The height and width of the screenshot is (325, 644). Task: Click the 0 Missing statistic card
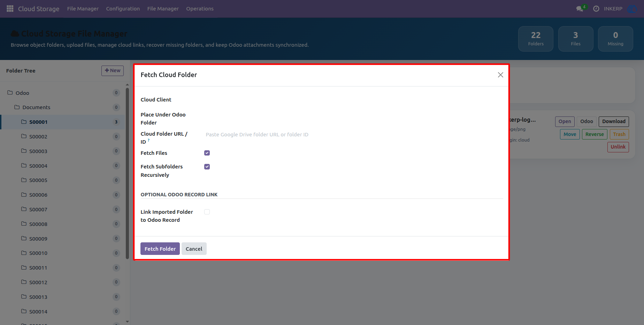click(x=615, y=39)
